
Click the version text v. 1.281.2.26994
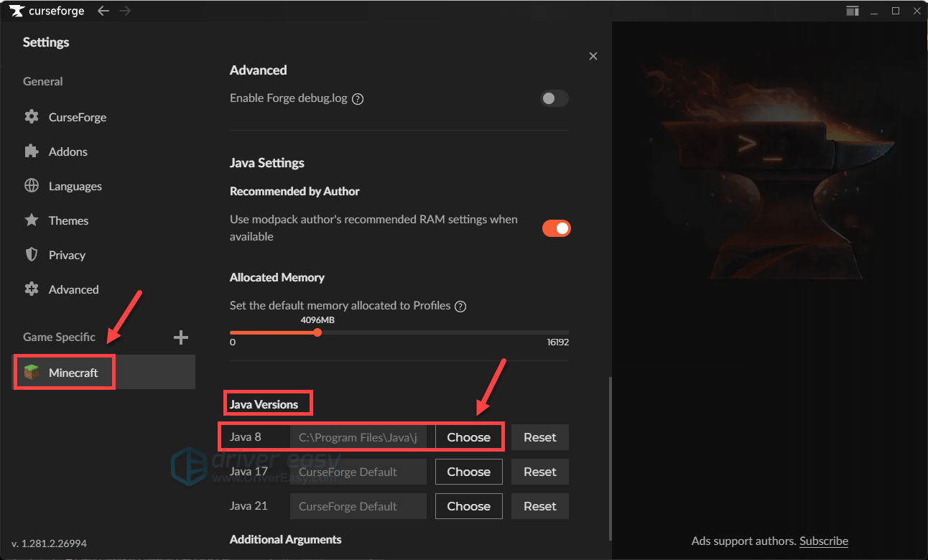click(x=49, y=543)
